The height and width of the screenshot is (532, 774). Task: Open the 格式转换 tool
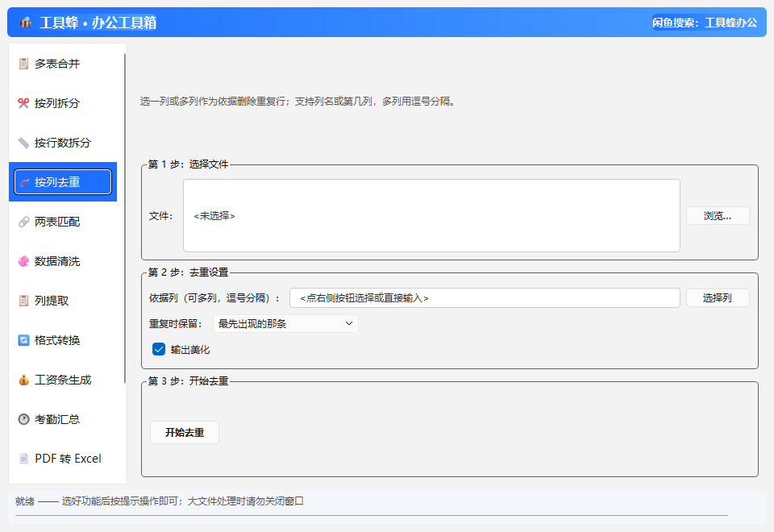pyautogui.click(x=63, y=340)
